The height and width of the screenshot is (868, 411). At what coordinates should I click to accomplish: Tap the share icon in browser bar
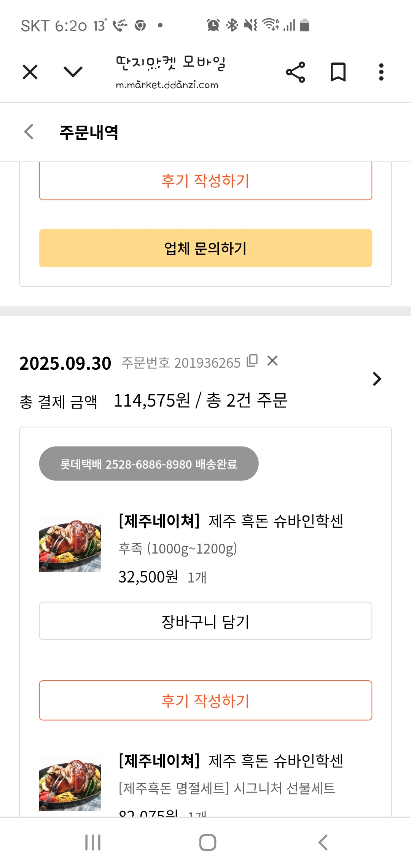coord(296,72)
